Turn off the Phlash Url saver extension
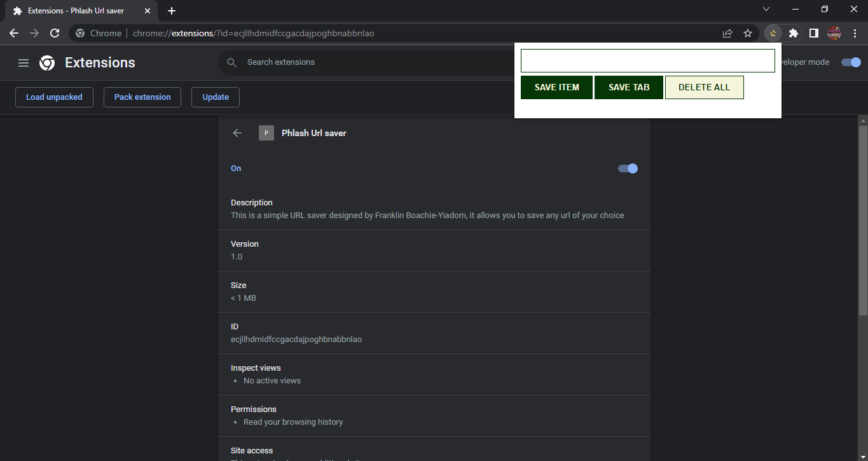Viewport: 868px width, 461px height. [x=628, y=169]
